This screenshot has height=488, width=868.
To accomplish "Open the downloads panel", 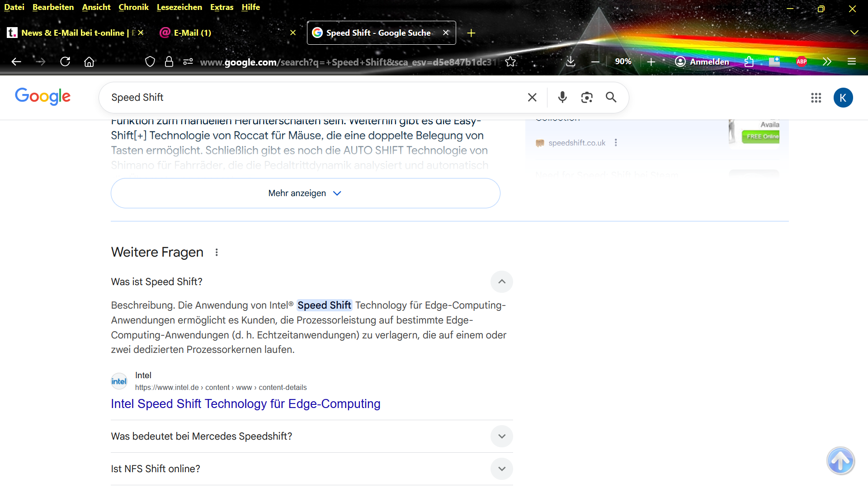I will (x=571, y=62).
